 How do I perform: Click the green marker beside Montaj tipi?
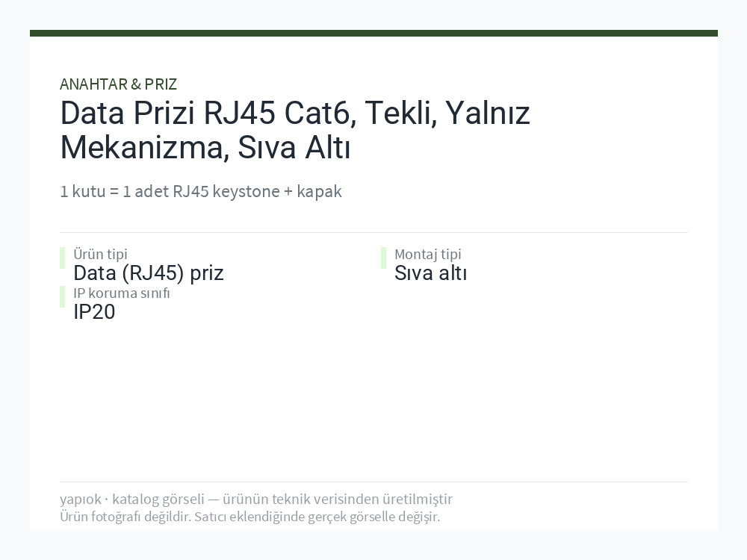[383, 258]
